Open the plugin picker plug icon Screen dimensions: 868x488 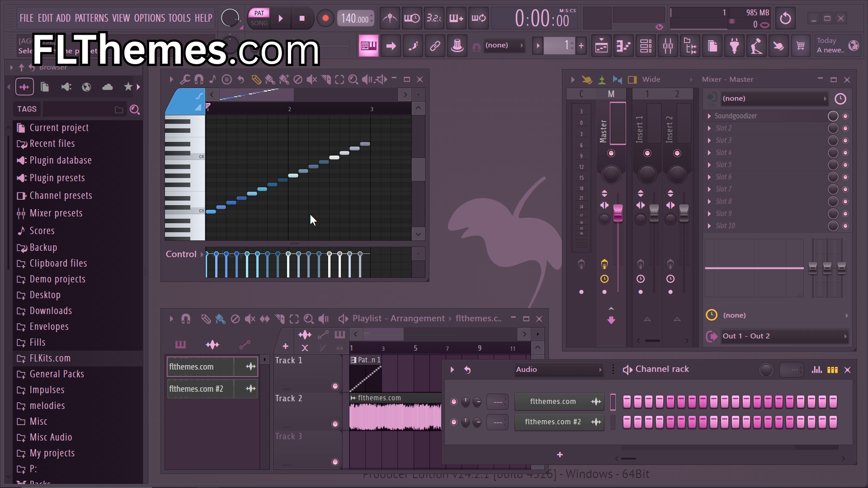click(x=734, y=46)
